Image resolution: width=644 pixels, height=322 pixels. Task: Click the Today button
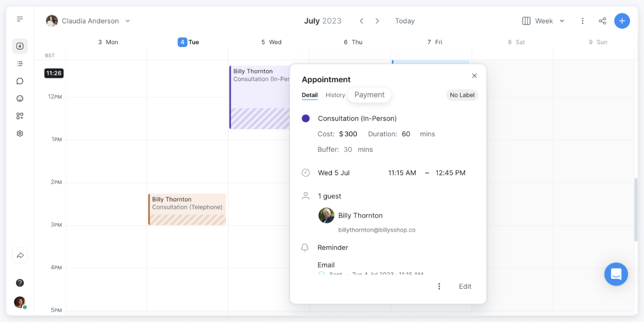[404, 21]
